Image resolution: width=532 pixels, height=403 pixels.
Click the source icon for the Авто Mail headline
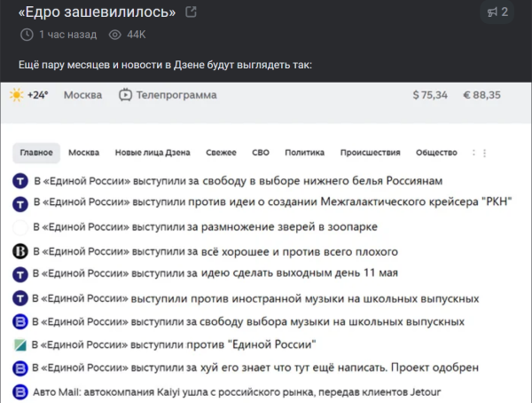(20, 391)
